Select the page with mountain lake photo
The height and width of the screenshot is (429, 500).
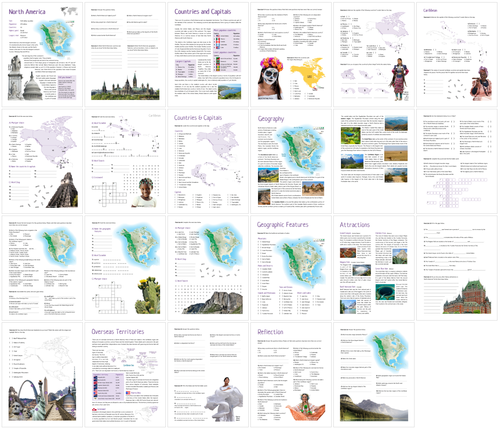click(374, 375)
